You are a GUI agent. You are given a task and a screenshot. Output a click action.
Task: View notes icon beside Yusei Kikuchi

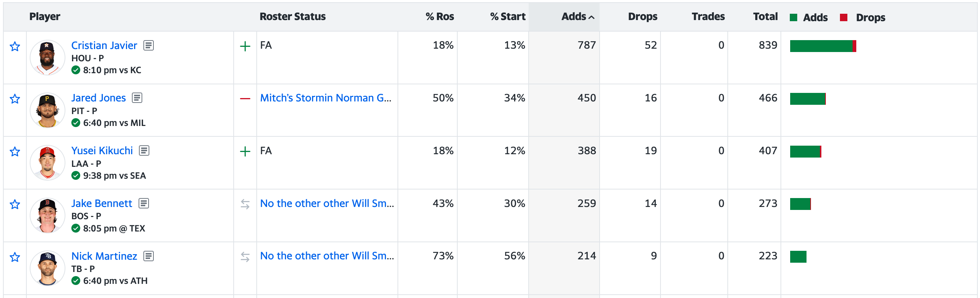pyautogui.click(x=144, y=151)
